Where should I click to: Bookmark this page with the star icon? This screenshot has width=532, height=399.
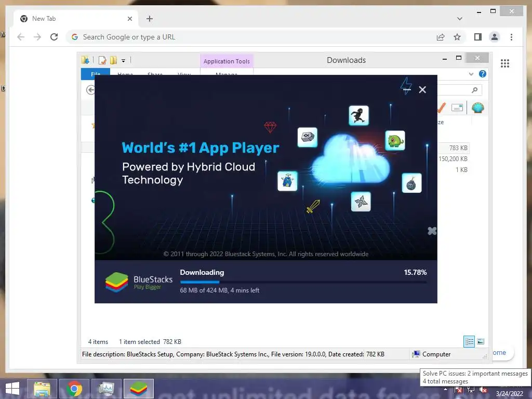click(457, 37)
